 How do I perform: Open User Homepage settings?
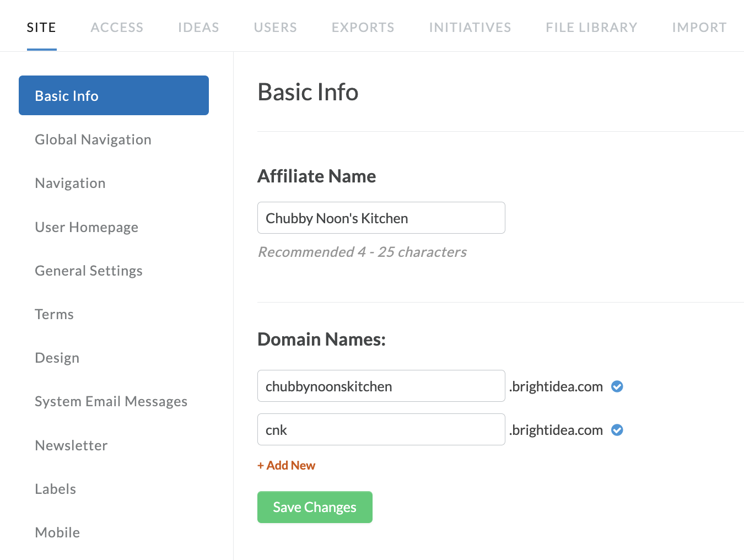pyautogui.click(x=87, y=227)
